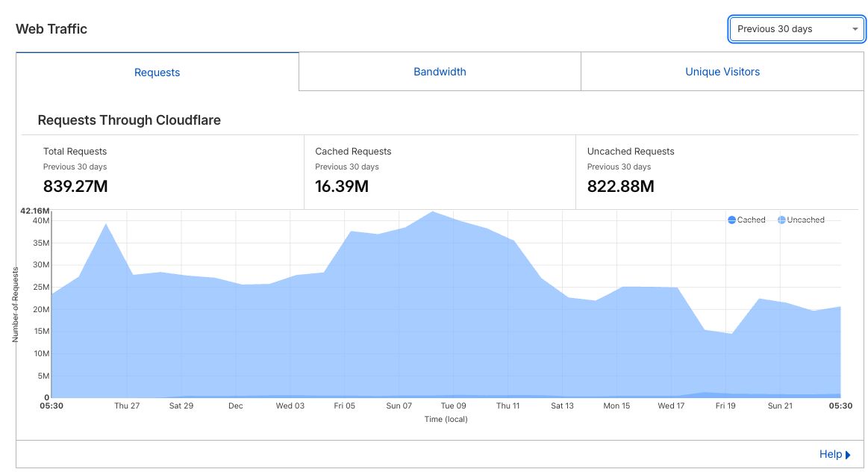
Task: Change the reporting time range selector
Action: pos(796,29)
